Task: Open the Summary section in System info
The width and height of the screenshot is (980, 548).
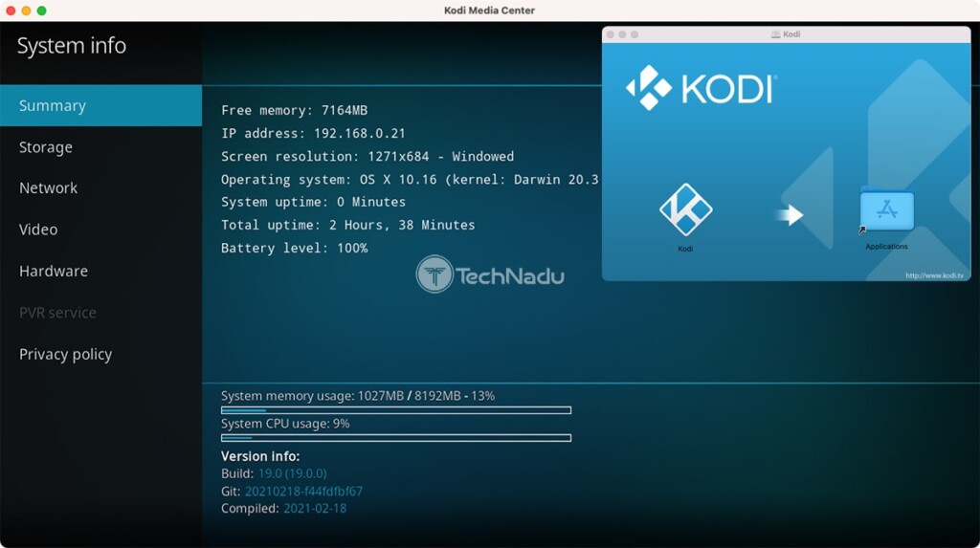Action: click(100, 105)
